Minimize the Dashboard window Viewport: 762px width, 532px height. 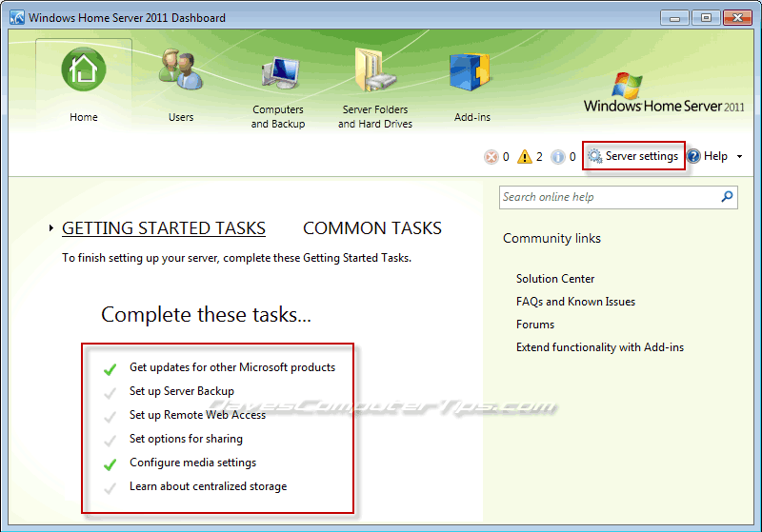coord(674,18)
